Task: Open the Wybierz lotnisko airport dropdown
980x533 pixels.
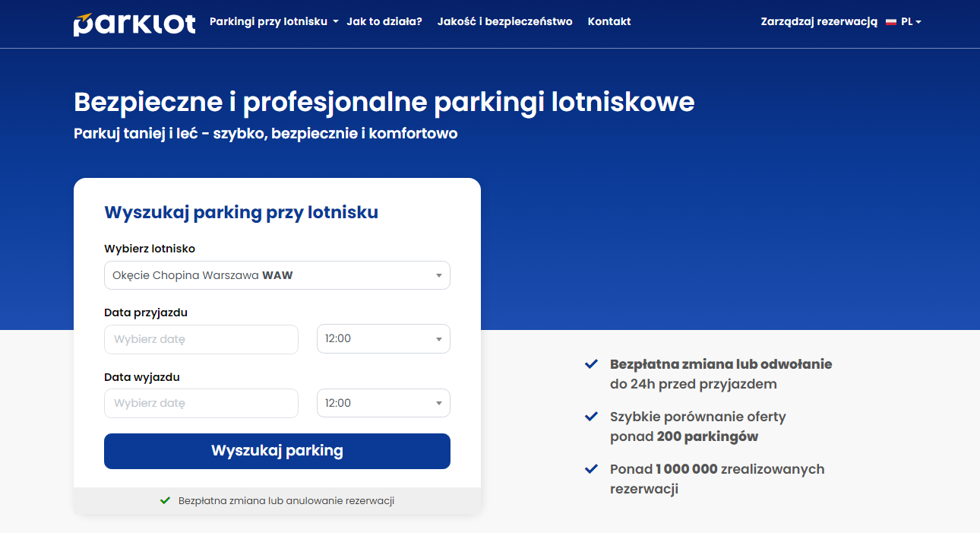Action: pos(277,275)
